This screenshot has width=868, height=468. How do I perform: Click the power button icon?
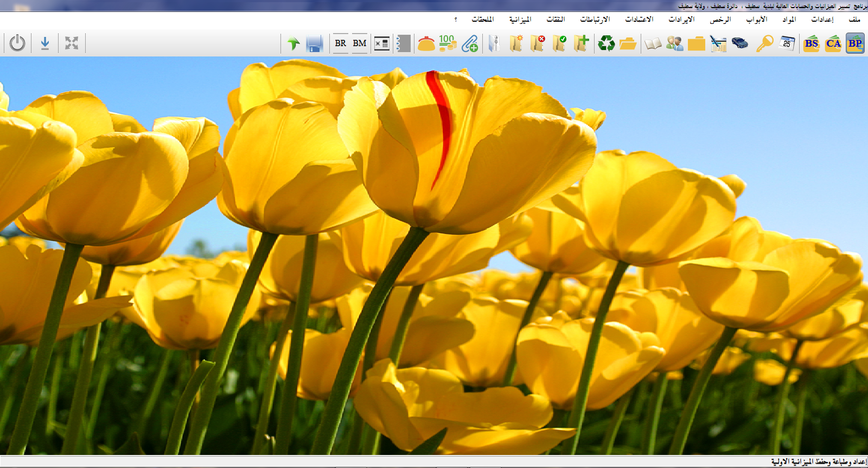click(x=17, y=43)
